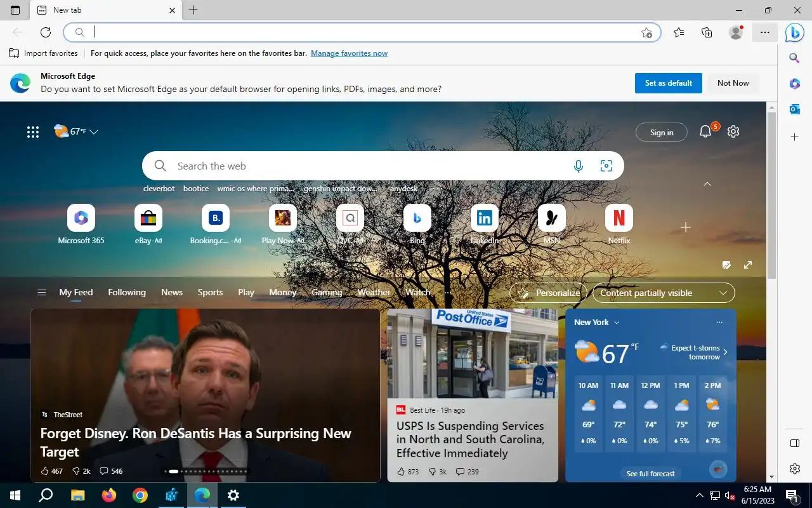Open See full forecast link
Screen dimensions: 812x508
pyautogui.click(x=650, y=474)
